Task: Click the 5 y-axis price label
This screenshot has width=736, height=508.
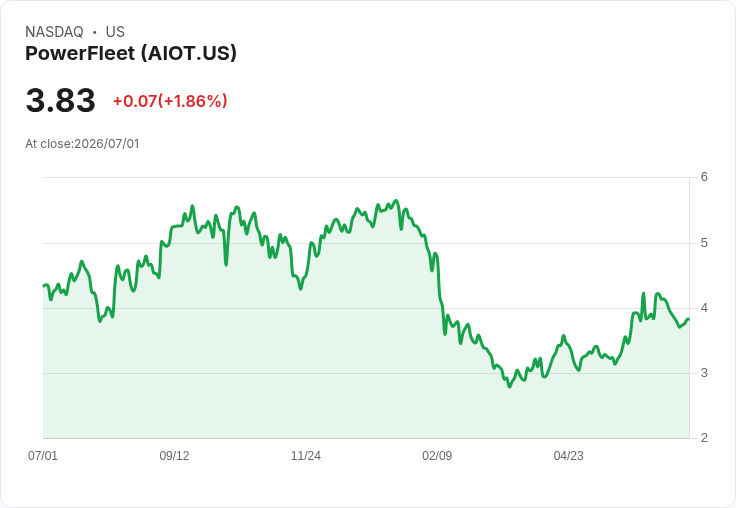Action: click(704, 243)
